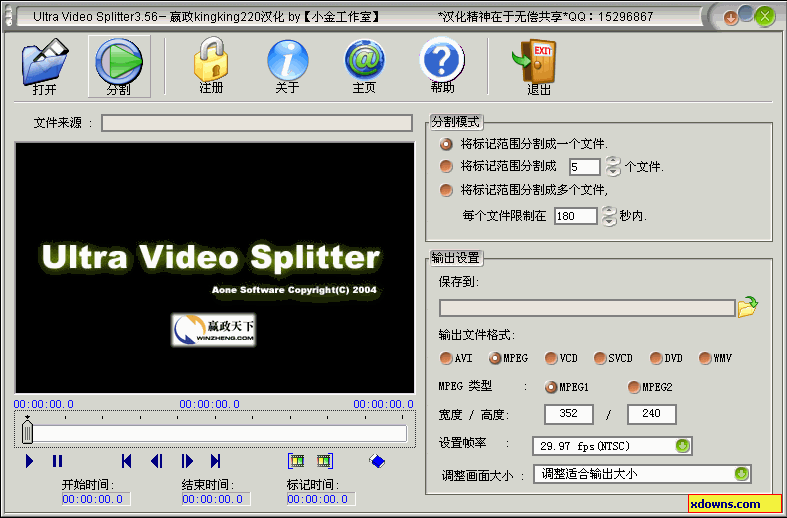The image size is (787, 518).
Task: Open the 调整画面大小 resize dropdown
Action: point(741,474)
